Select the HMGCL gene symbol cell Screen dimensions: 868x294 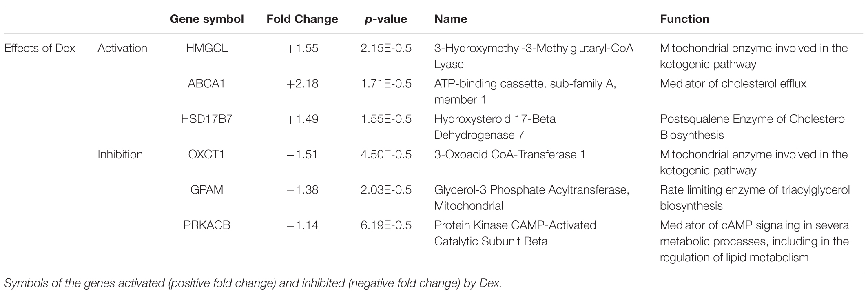point(207,48)
